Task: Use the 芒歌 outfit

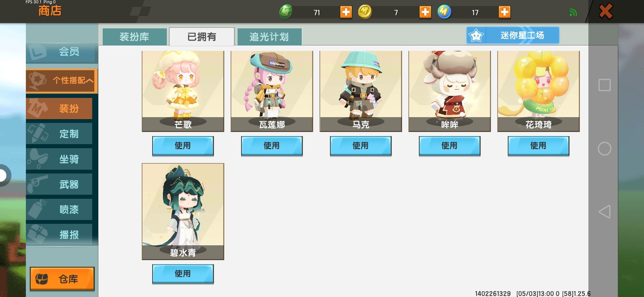Action: [x=183, y=146]
